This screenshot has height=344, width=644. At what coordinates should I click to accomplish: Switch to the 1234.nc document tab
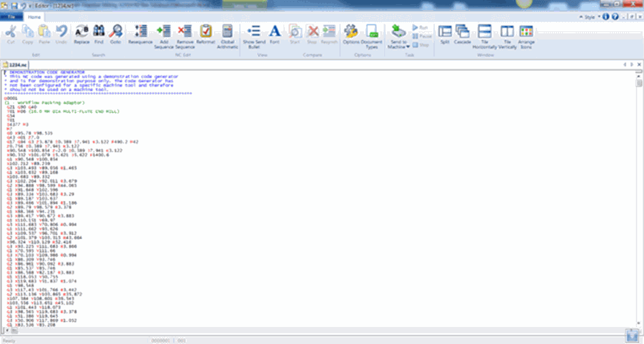15,65
